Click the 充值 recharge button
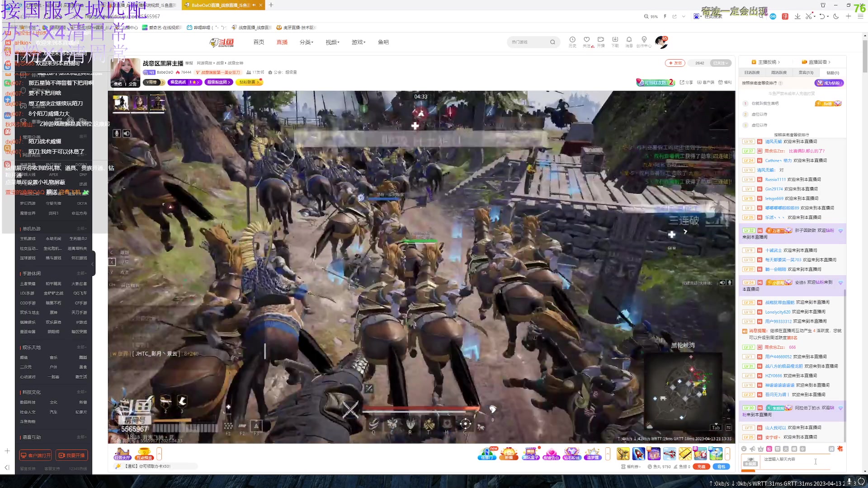This screenshot has width=868, height=488. pyautogui.click(x=701, y=467)
